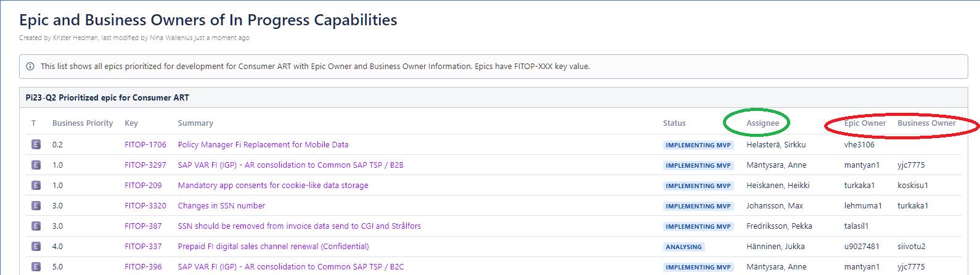Open Mandatory app consents for cookie-like data storage
Image resolution: width=980 pixels, height=275 pixels.
(x=273, y=186)
